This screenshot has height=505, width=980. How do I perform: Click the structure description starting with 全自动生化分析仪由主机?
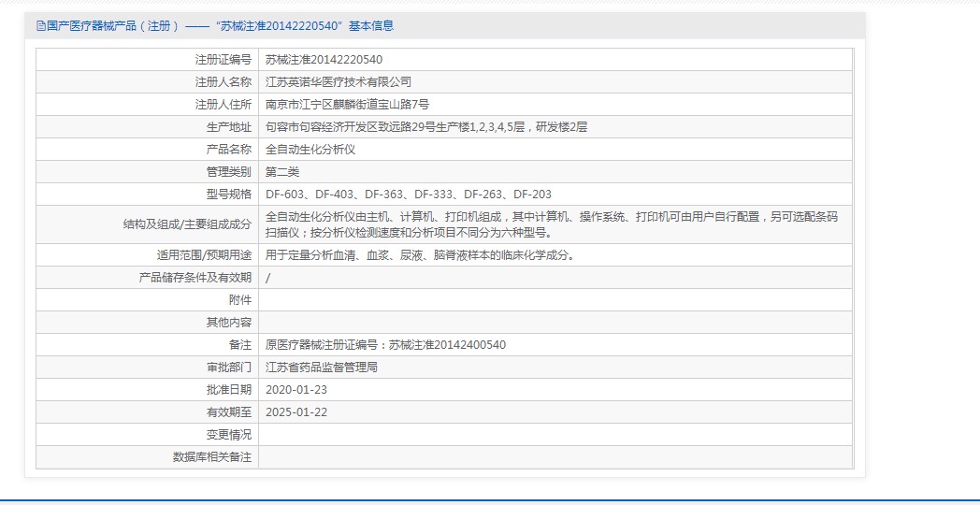coord(552,225)
